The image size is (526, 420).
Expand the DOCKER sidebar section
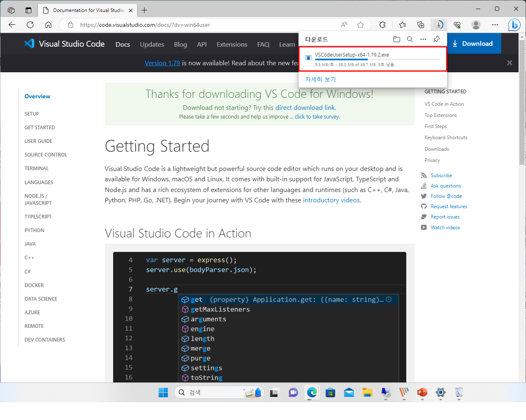point(34,285)
